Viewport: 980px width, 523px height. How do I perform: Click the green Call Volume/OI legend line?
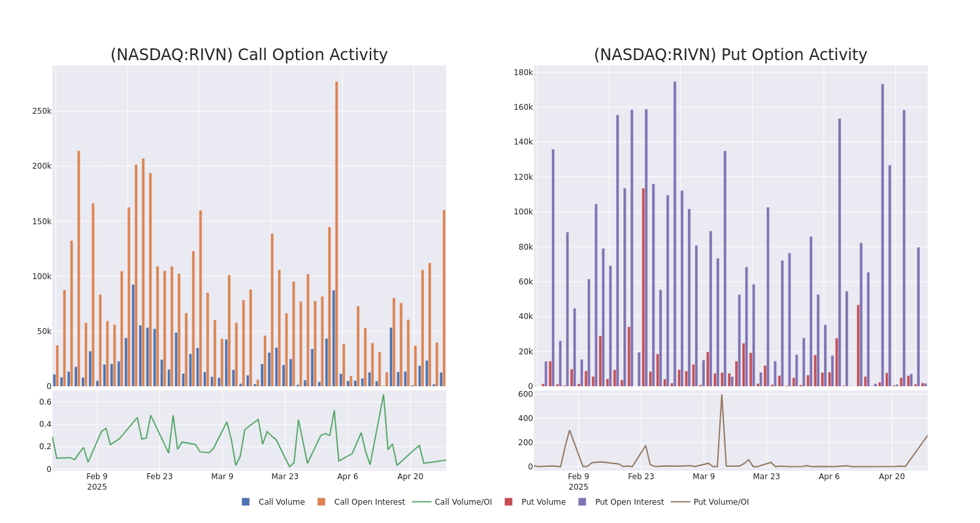421,502
